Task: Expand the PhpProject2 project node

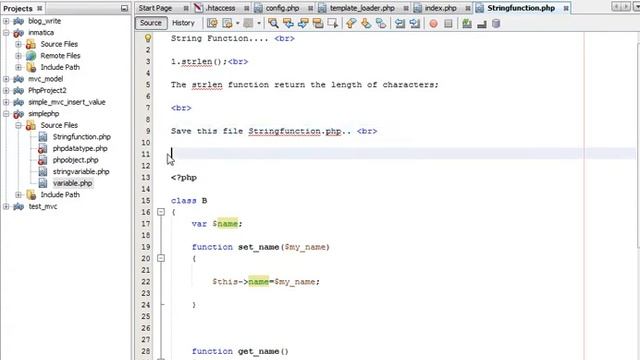Action: (x=6, y=90)
